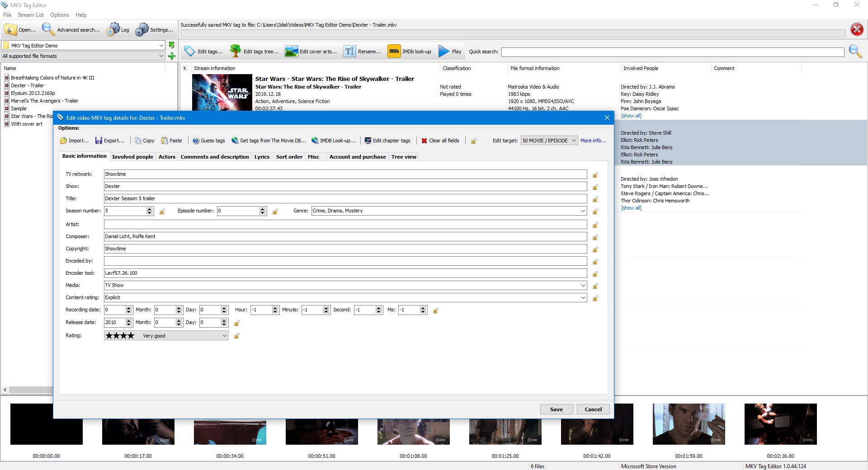Cancel the tag edit dialog
868x470 pixels.
[x=593, y=409]
